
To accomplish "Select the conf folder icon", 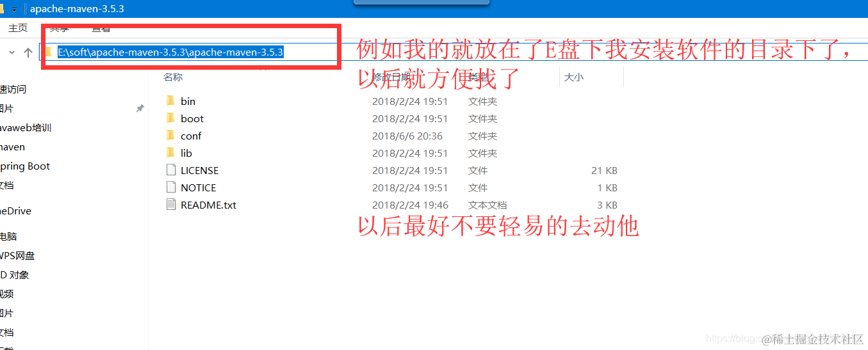I will pyautogui.click(x=170, y=136).
